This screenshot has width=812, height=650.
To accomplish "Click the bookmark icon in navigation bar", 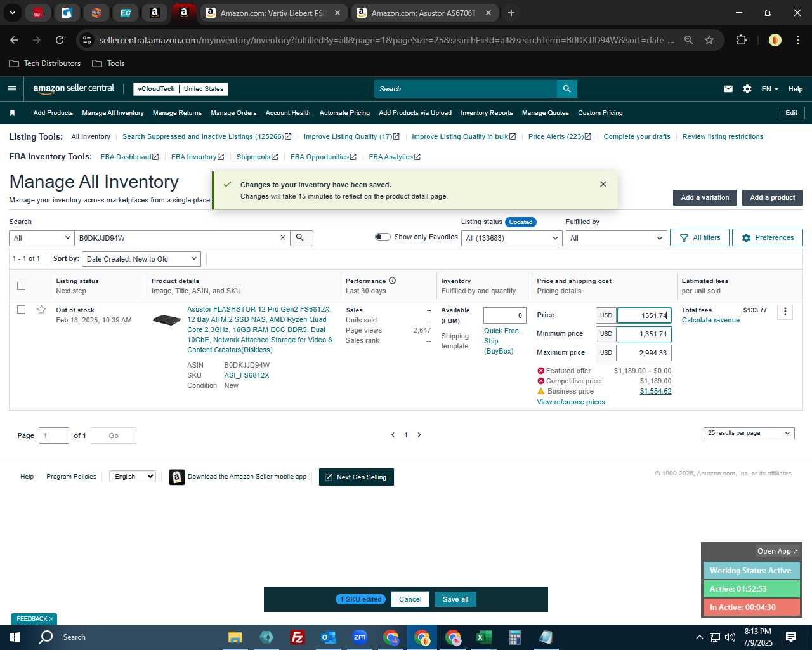I will 12,113.
